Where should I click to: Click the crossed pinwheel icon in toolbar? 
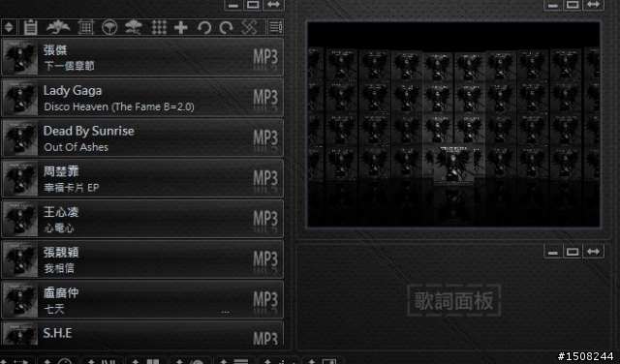pyautogui.click(x=250, y=27)
